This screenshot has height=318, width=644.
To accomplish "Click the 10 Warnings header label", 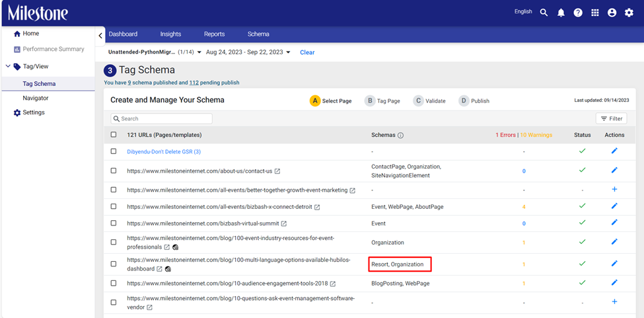I will pos(536,135).
